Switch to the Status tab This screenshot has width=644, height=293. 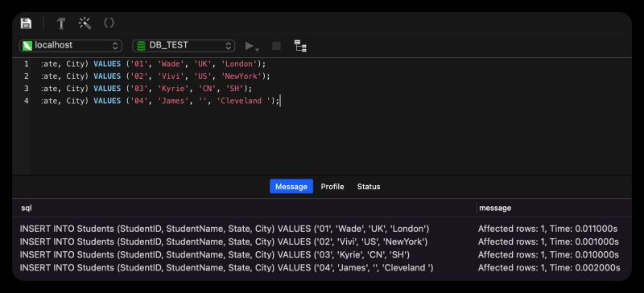click(369, 186)
